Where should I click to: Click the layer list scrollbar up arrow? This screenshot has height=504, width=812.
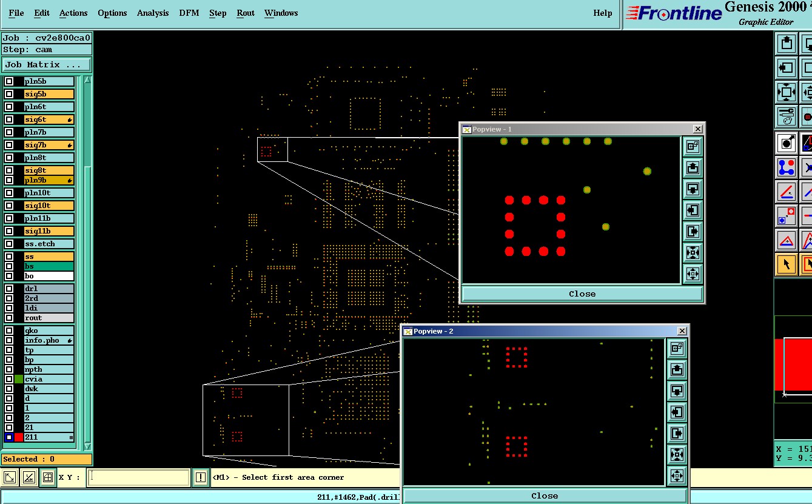point(87,79)
